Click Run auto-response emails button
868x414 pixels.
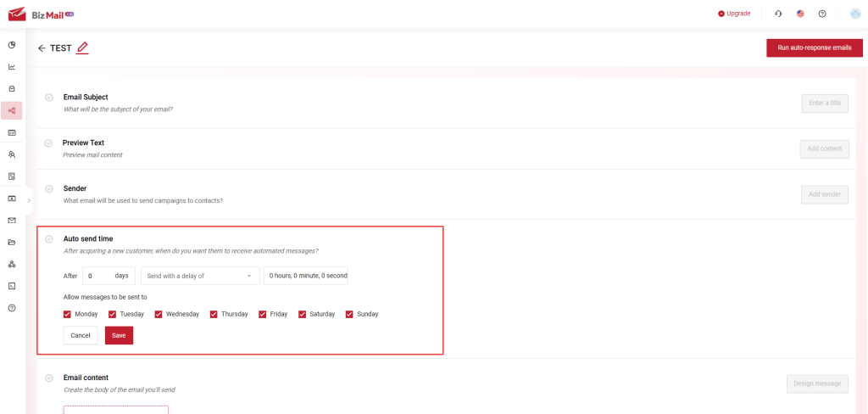click(x=814, y=48)
